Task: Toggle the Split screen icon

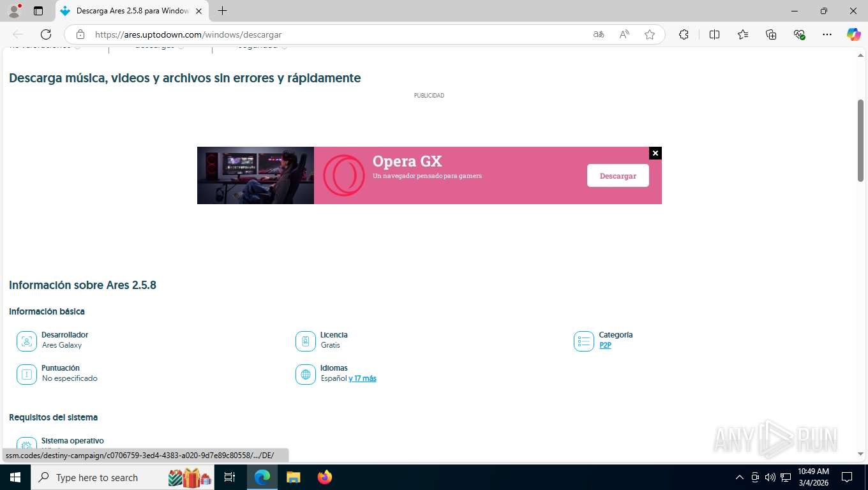Action: click(714, 34)
